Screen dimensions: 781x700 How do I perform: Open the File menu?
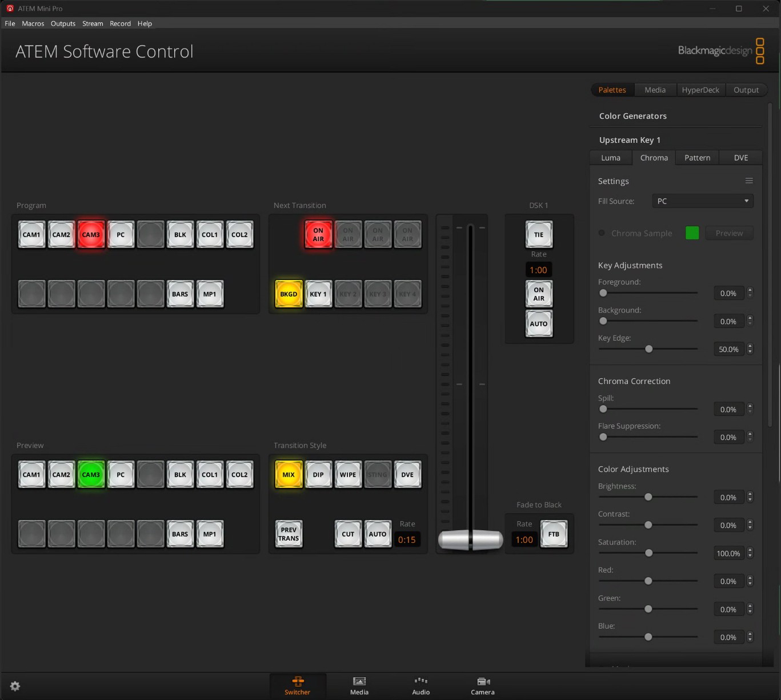pyautogui.click(x=10, y=23)
